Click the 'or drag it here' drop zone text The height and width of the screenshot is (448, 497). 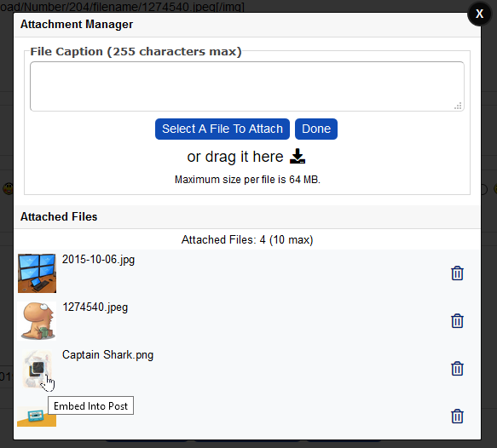[235, 157]
